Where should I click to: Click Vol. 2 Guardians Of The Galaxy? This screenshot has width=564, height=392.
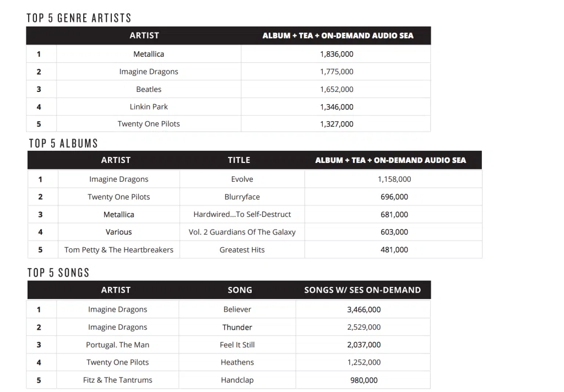242,232
